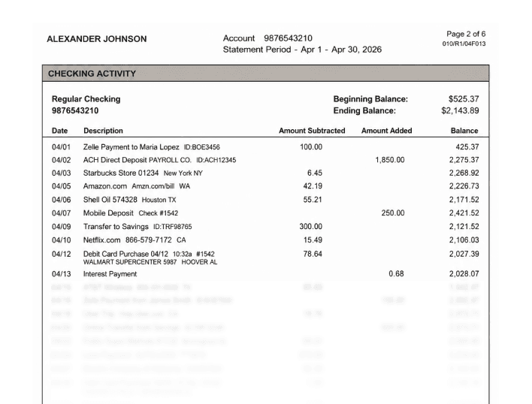Image resolution: width=532 pixels, height=404 pixels.
Task: Click the 55.21 Shell Oil amount
Action: point(313,200)
